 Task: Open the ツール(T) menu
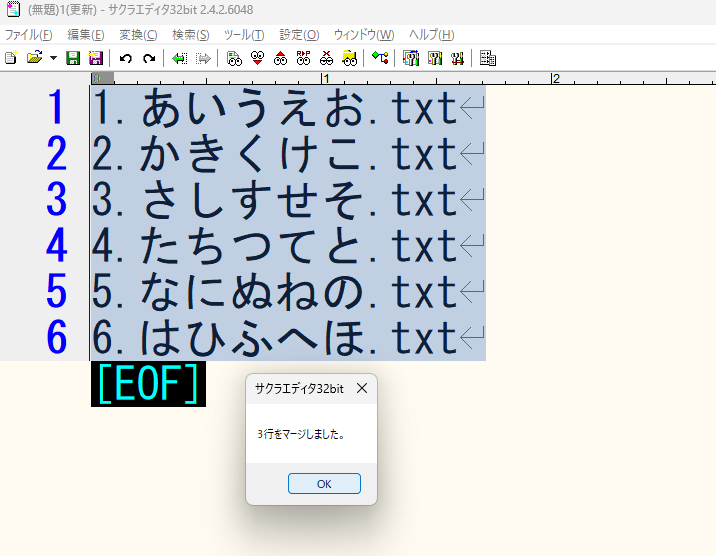click(x=244, y=35)
